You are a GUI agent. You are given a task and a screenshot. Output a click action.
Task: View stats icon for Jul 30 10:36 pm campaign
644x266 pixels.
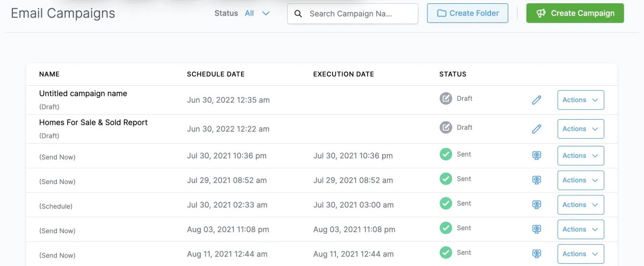[536, 156]
